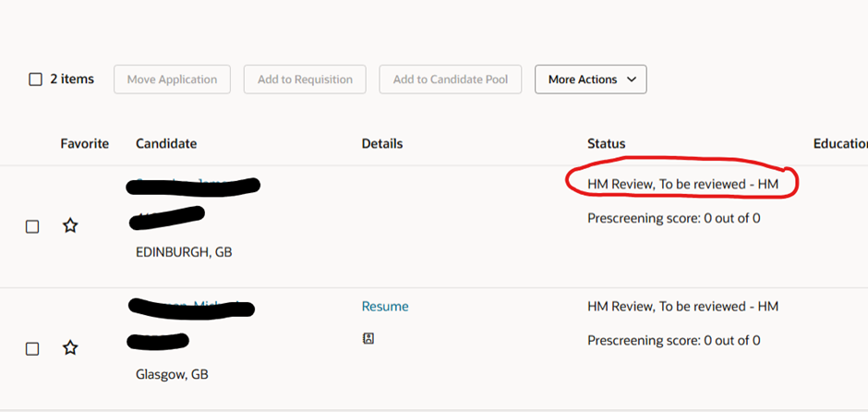Click the profile card icon under Resume

(368, 339)
